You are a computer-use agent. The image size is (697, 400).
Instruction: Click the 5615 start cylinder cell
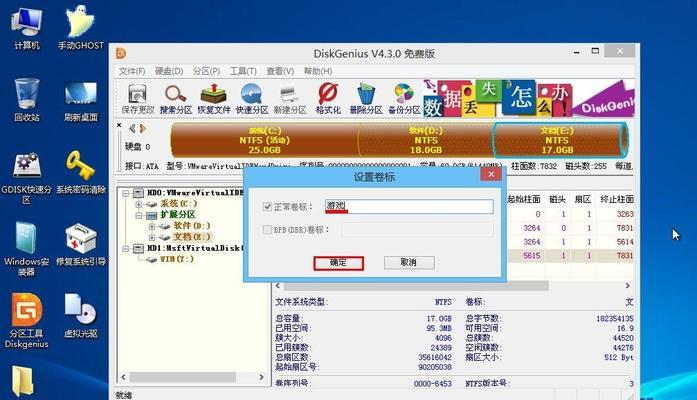tap(532, 256)
